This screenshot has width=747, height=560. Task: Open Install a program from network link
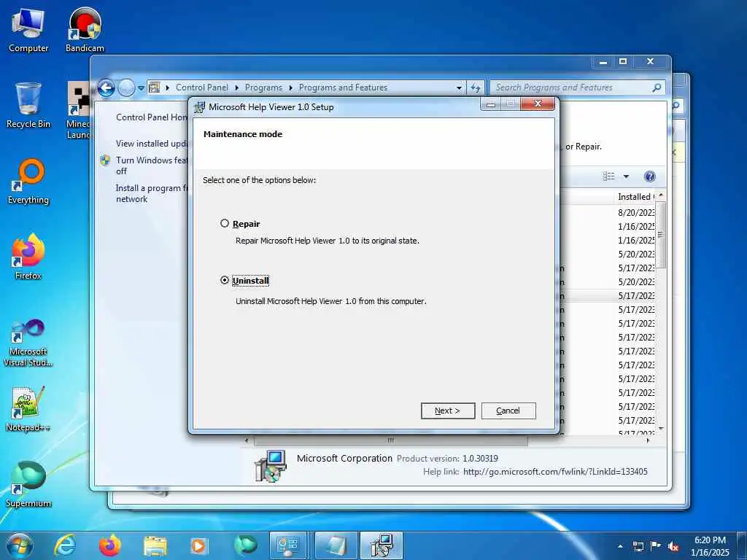click(152, 193)
